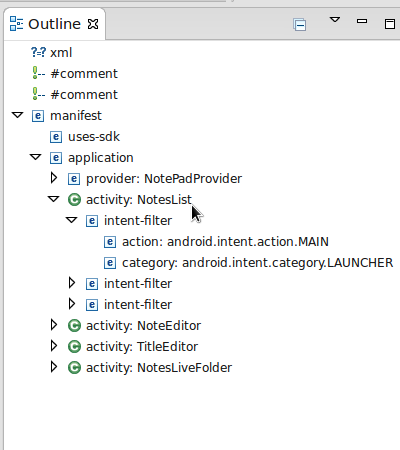This screenshot has height=450, width=400.
Task: Click the green class icon for NoteEditor
Action: click(74, 326)
